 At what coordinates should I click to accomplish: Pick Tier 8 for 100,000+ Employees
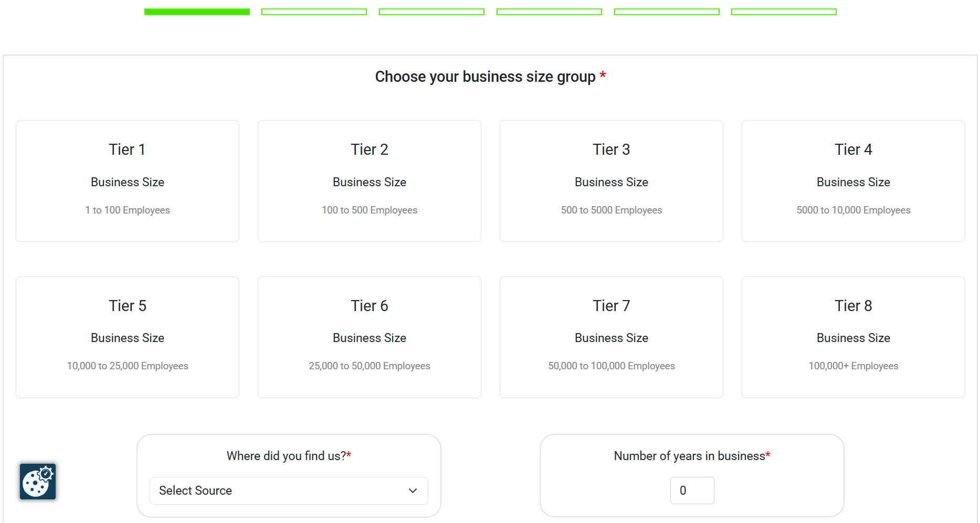[x=853, y=337]
